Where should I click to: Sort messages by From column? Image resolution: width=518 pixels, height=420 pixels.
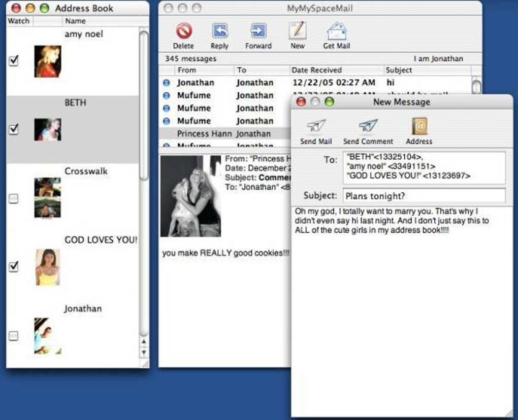coord(204,70)
